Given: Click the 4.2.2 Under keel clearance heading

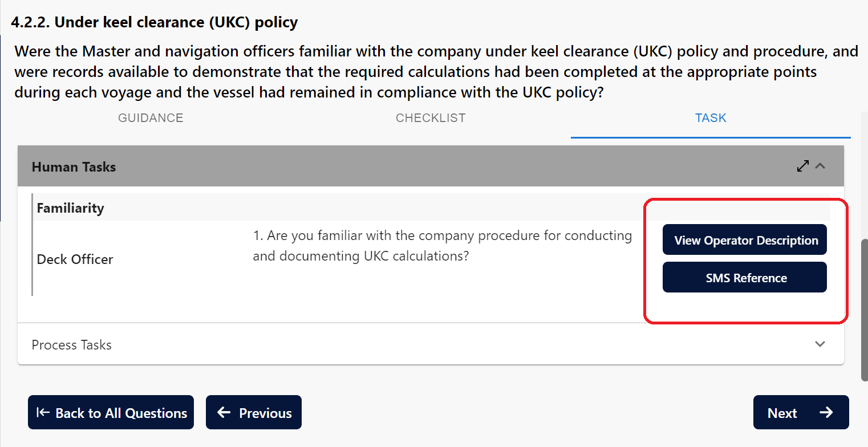Looking at the screenshot, I should (x=155, y=23).
